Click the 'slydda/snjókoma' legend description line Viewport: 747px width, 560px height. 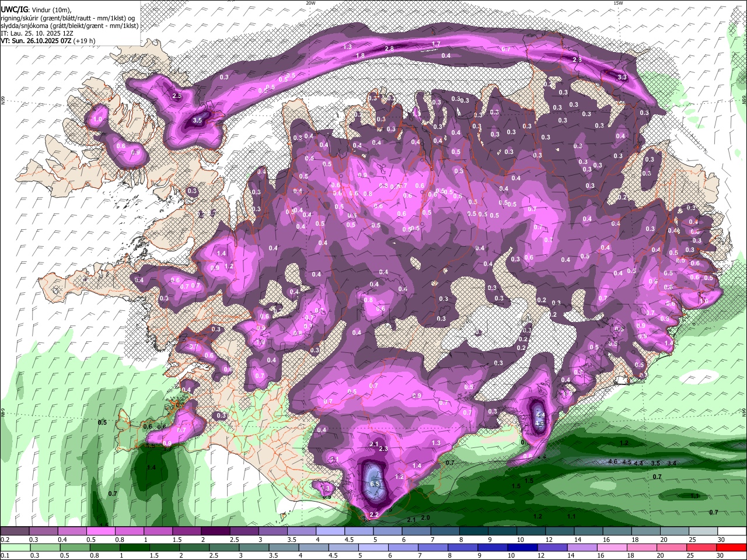[69, 26]
